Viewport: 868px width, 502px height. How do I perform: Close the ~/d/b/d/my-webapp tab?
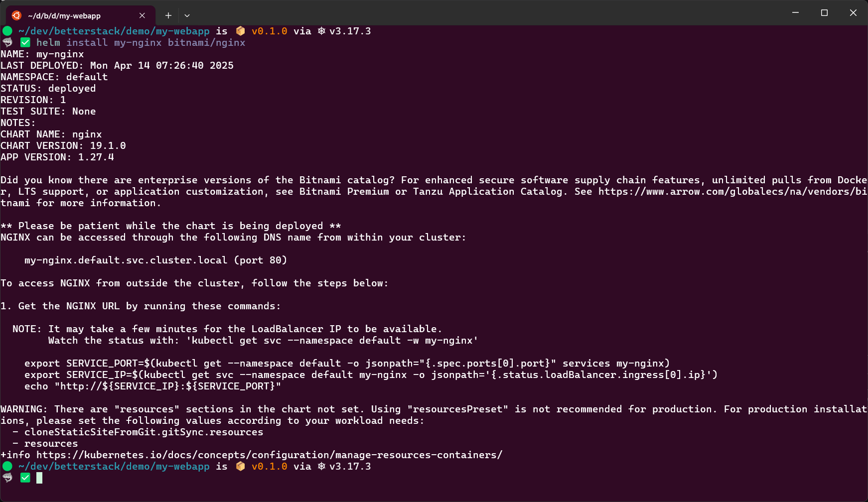(x=142, y=15)
